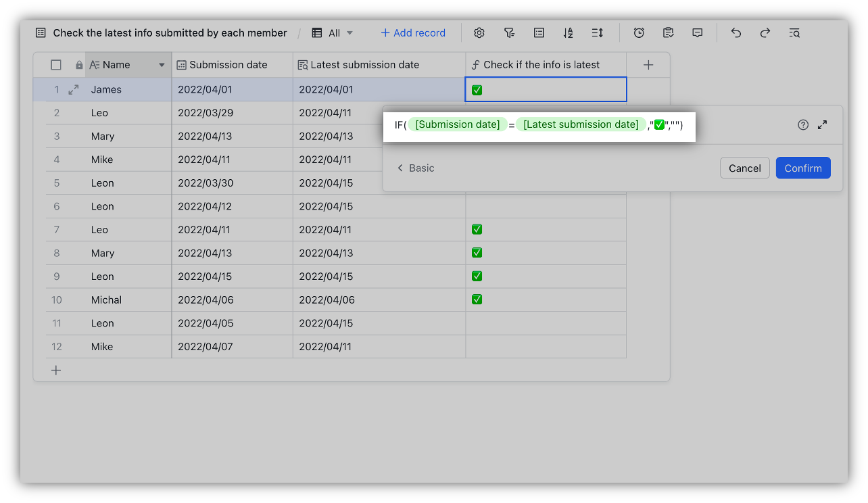Click the undo arrow
Image resolution: width=868 pixels, height=503 pixels.
pos(736,33)
